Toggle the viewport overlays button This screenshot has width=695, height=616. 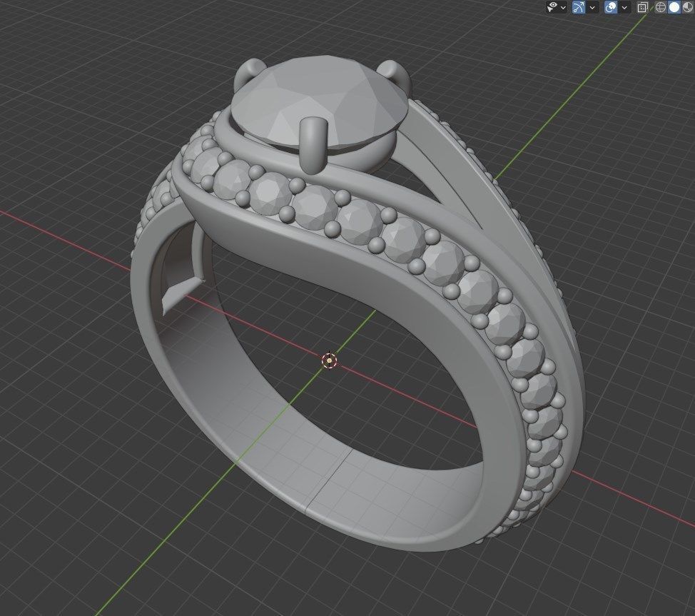(x=611, y=7)
